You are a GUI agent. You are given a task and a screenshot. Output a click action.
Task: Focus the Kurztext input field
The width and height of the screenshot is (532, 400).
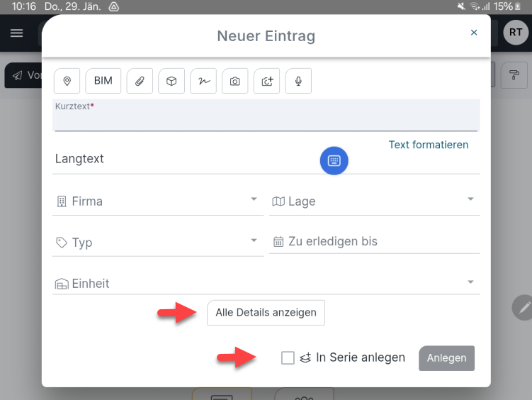point(266,119)
